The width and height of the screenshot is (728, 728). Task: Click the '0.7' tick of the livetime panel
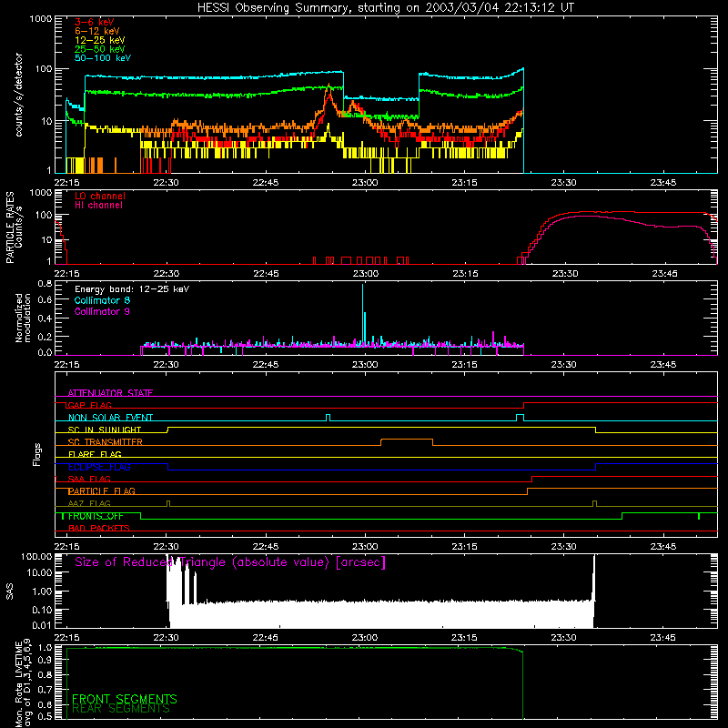45,690
